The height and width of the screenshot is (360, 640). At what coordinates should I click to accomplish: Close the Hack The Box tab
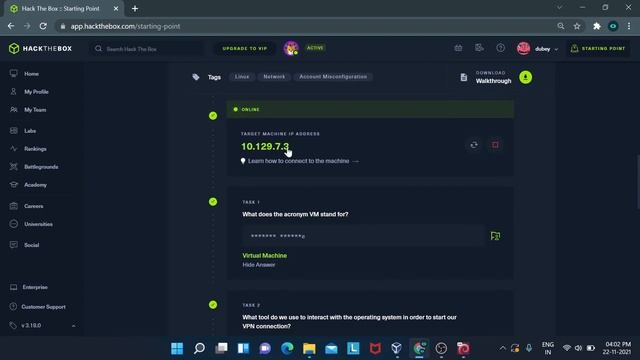[116, 9]
